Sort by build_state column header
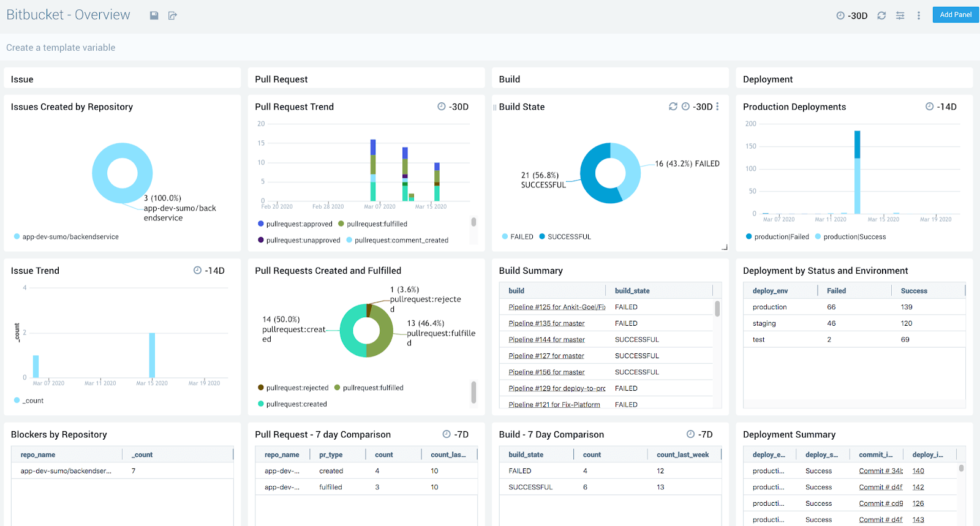 (632, 291)
